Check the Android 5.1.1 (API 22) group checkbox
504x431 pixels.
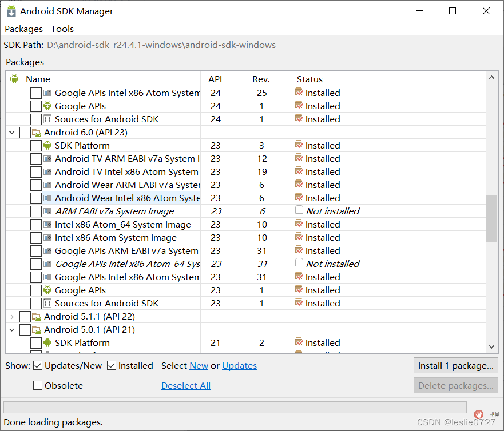pos(25,316)
